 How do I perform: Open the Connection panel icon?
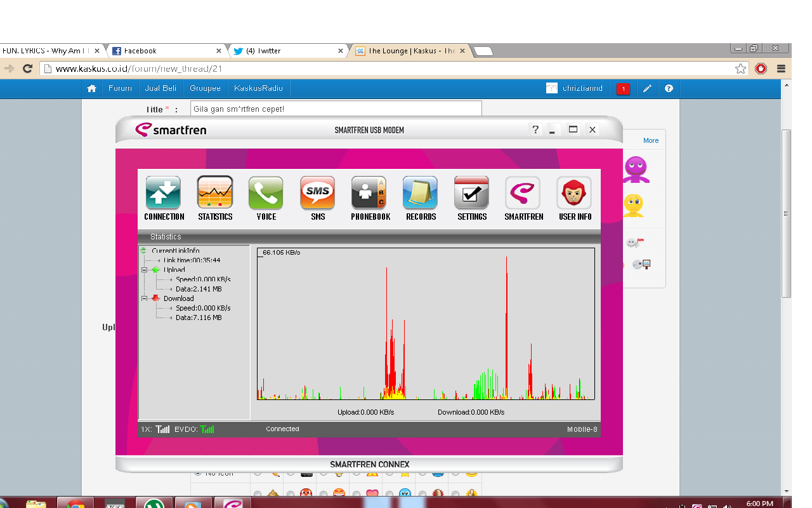point(164,193)
